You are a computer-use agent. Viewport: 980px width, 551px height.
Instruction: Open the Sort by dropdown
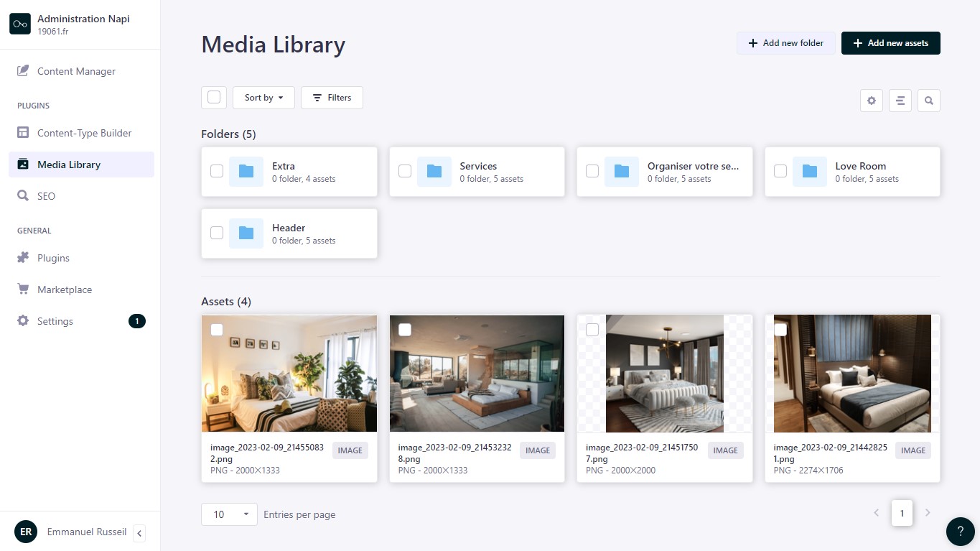(x=263, y=98)
